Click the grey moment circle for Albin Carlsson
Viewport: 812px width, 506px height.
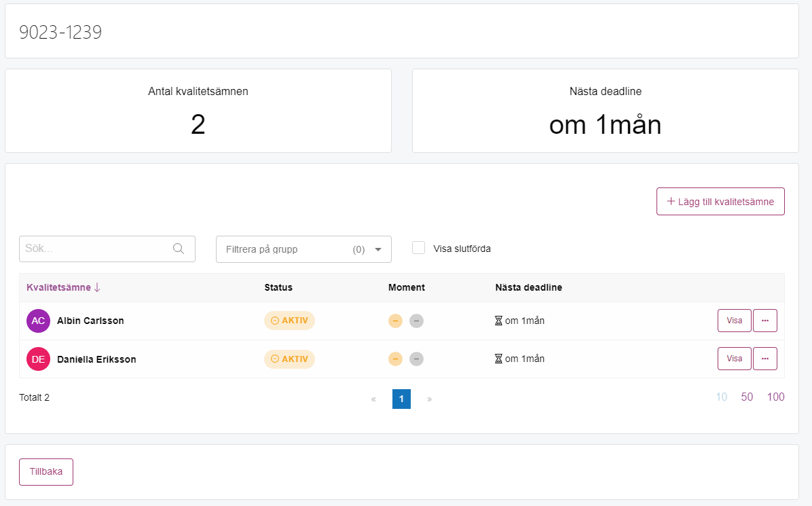(x=416, y=321)
